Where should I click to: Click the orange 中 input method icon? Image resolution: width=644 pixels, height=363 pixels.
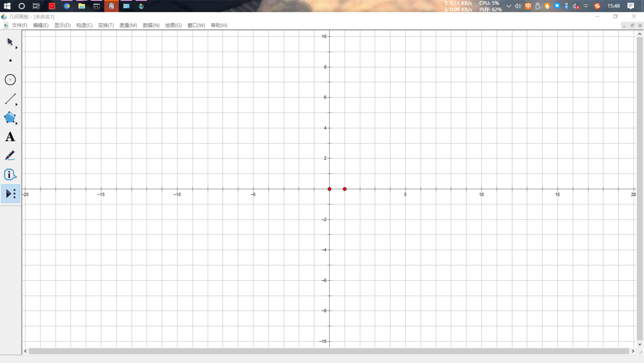coord(528,6)
